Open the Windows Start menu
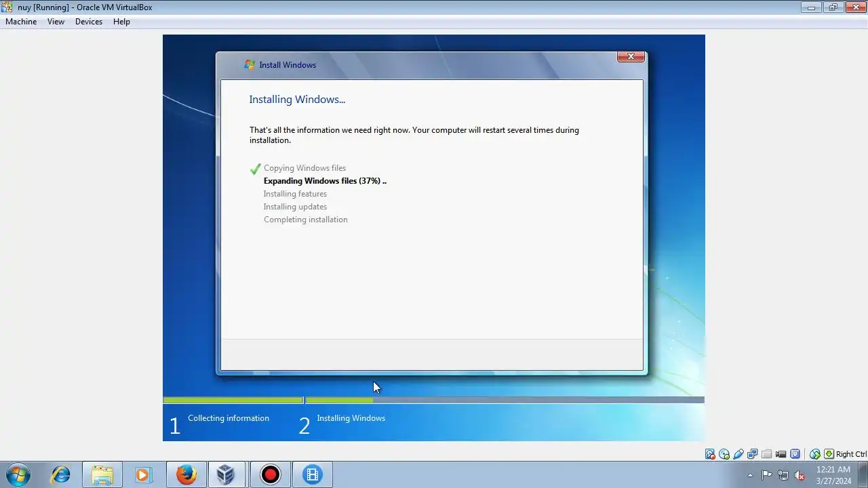Screen dimensions: 868x488 pos(18,474)
